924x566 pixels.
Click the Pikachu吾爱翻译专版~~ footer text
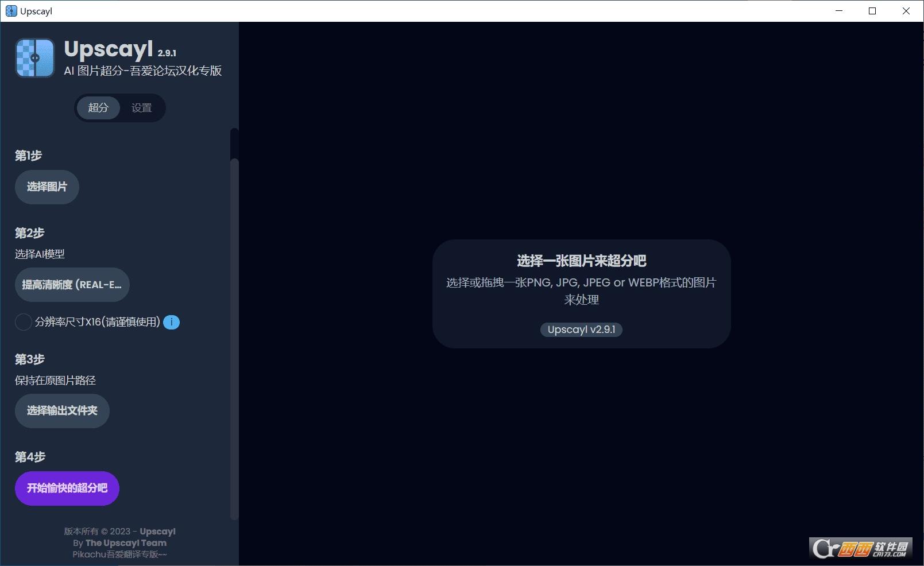pyautogui.click(x=119, y=555)
